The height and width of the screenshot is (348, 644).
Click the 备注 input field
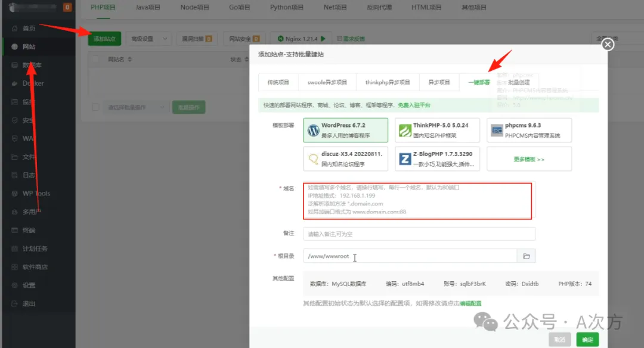419,234
